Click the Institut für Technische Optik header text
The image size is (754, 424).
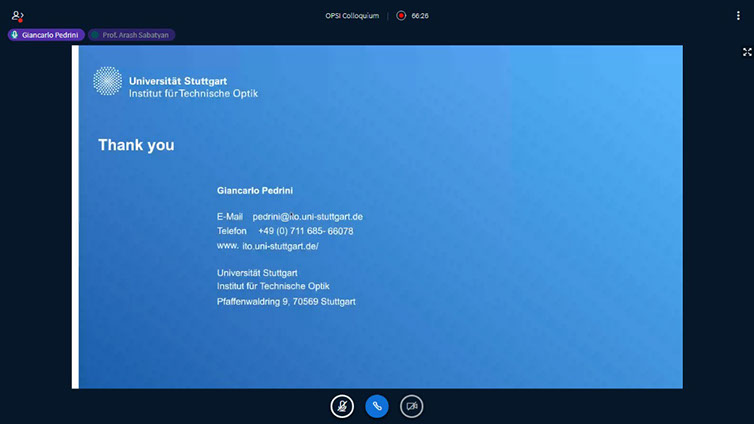pyautogui.click(x=193, y=93)
